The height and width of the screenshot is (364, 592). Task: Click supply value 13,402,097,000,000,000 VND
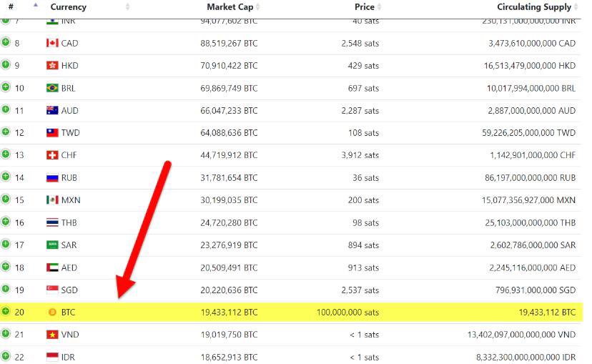click(521, 335)
